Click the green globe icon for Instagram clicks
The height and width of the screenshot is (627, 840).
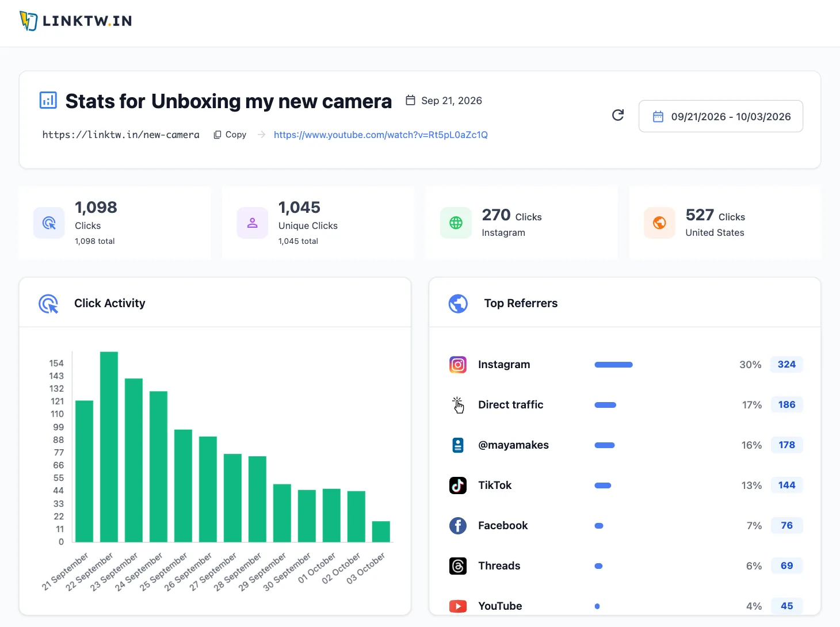click(x=456, y=223)
